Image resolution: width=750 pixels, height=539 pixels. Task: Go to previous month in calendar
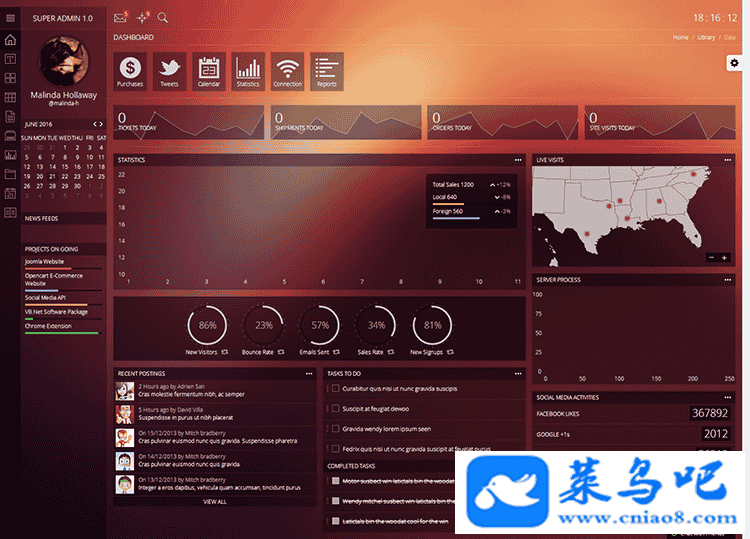pyautogui.click(x=95, y=124)
